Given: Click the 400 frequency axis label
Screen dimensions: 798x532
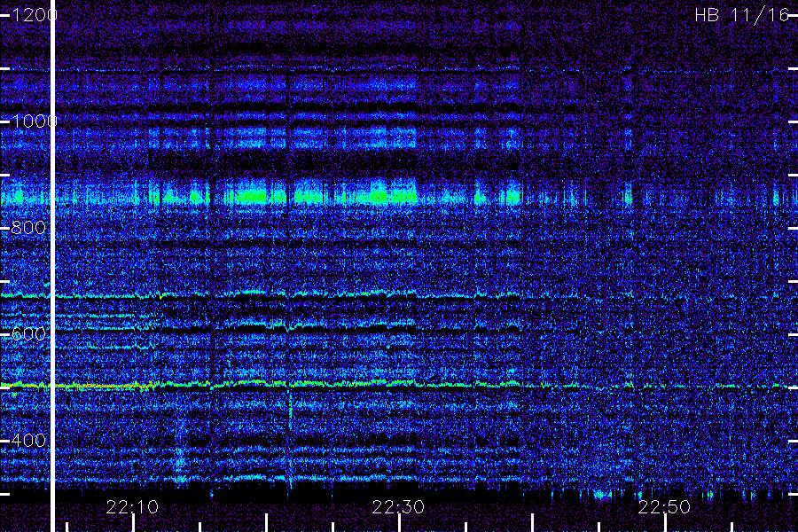Looking at the screenshot, I should pos(28,441).
